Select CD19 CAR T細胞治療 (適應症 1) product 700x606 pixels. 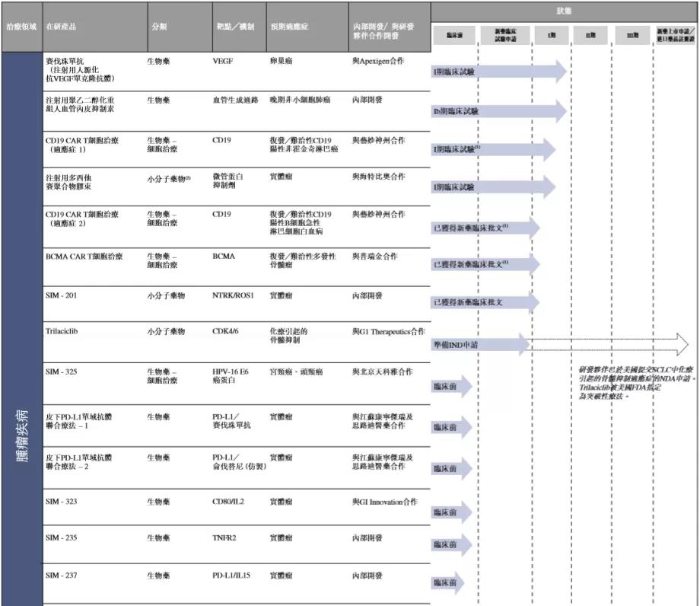[82, 145]
